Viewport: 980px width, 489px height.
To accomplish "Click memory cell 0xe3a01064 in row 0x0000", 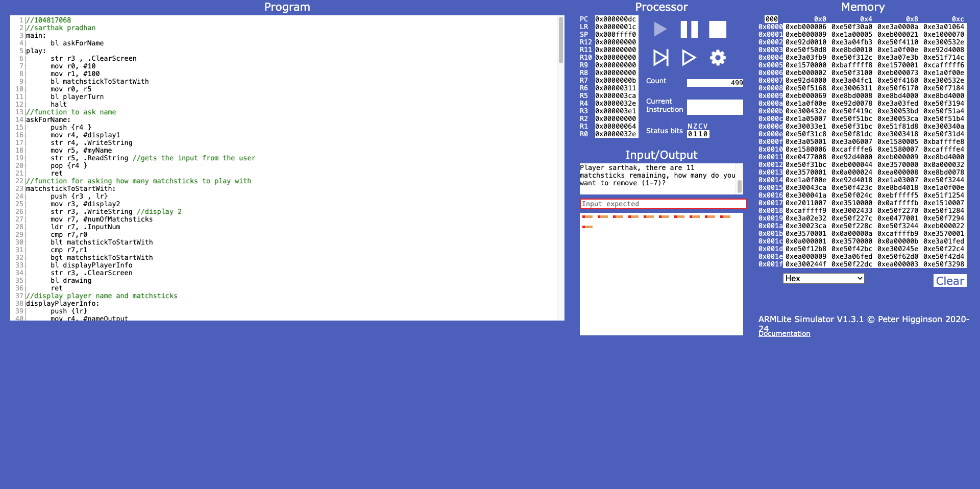I will tap(944, 27).
